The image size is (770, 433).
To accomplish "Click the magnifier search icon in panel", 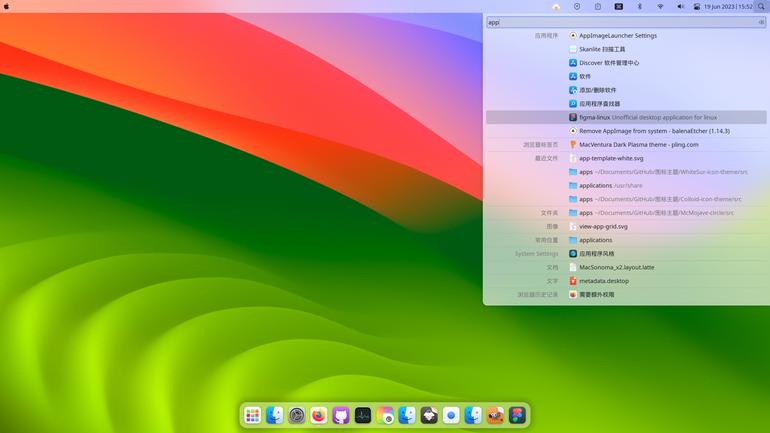I will [761, 7].
